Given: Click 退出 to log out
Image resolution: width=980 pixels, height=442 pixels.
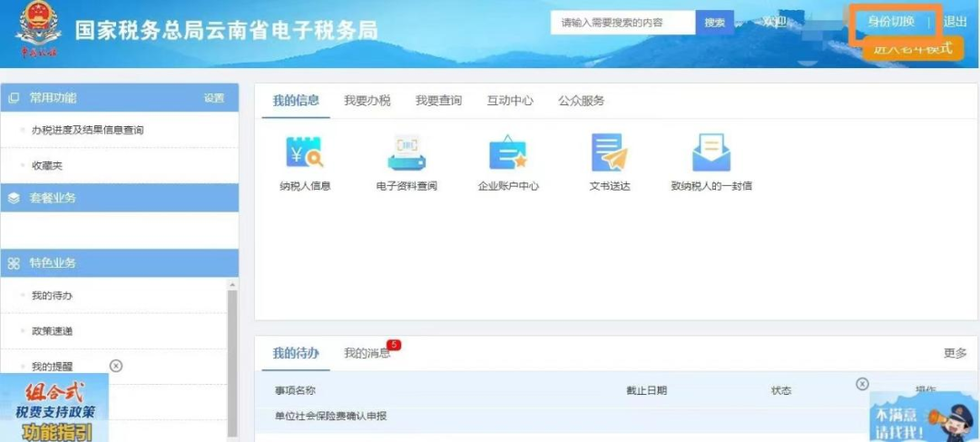Looking at the screenshot, I should 955,22.
